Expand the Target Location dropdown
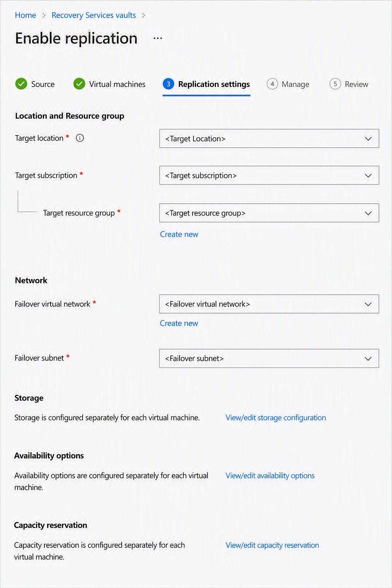 (x=269, y=139)
